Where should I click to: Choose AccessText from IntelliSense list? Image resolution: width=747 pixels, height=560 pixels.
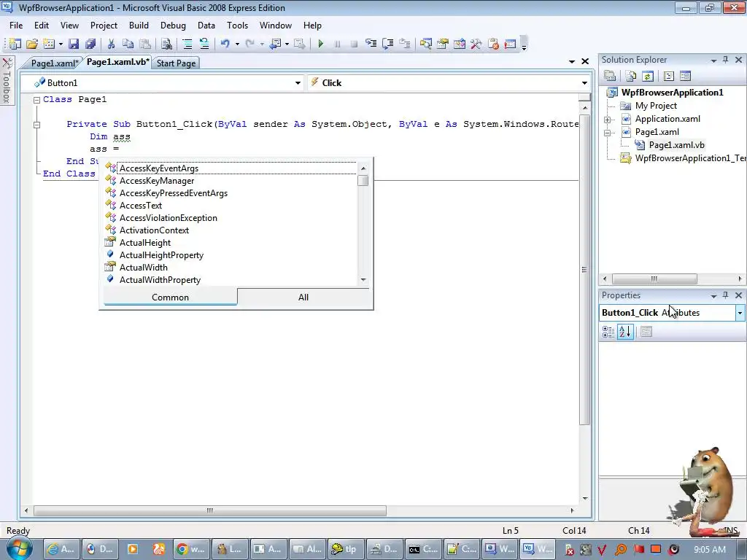[x=230, y=206]
